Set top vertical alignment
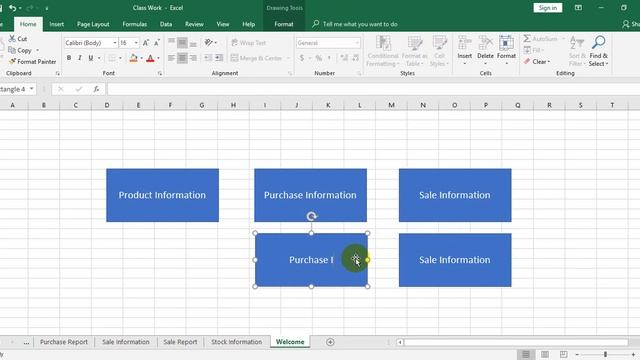The height and width of the screenshot is (360, 640). (171, 42)
